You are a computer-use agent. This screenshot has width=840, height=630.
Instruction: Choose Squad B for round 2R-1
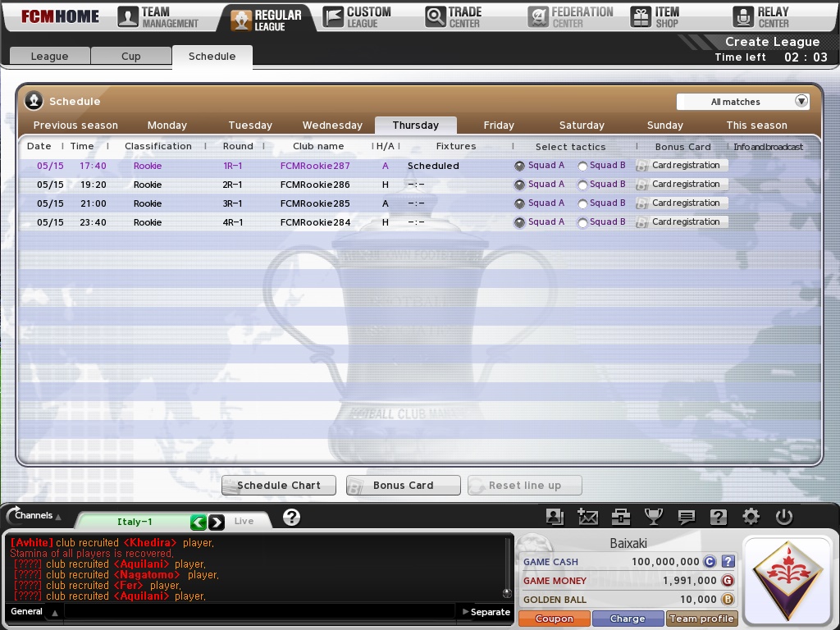[x=582, y=184]
